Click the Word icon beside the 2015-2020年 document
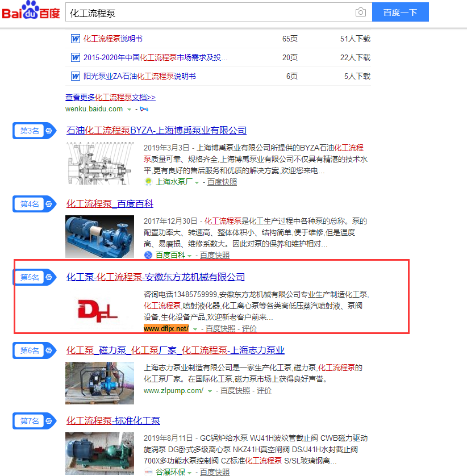The height and width of the screenshot is (476, 467). tap(76, 57)
